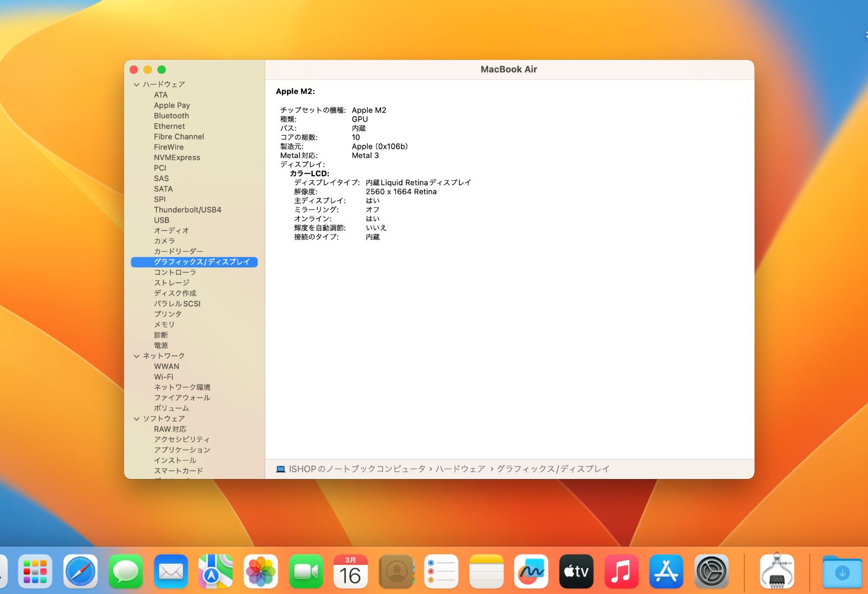This screenshot has height=594, width=868.
Task: Click the Metal 3 value
Action: point(365,156)
